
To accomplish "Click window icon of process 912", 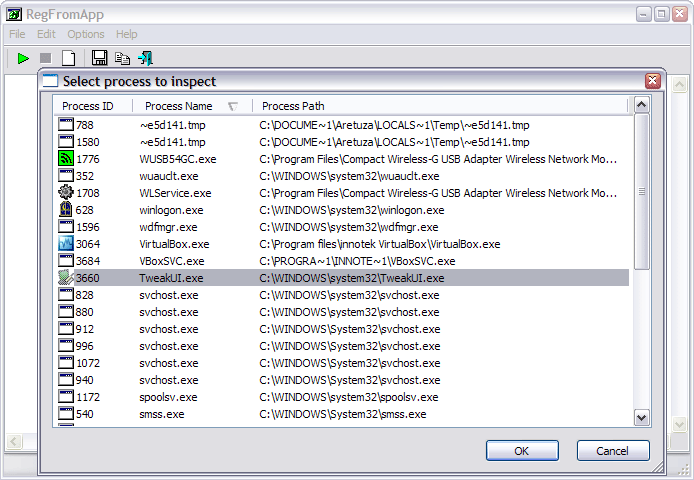I will tap(66, 329).
